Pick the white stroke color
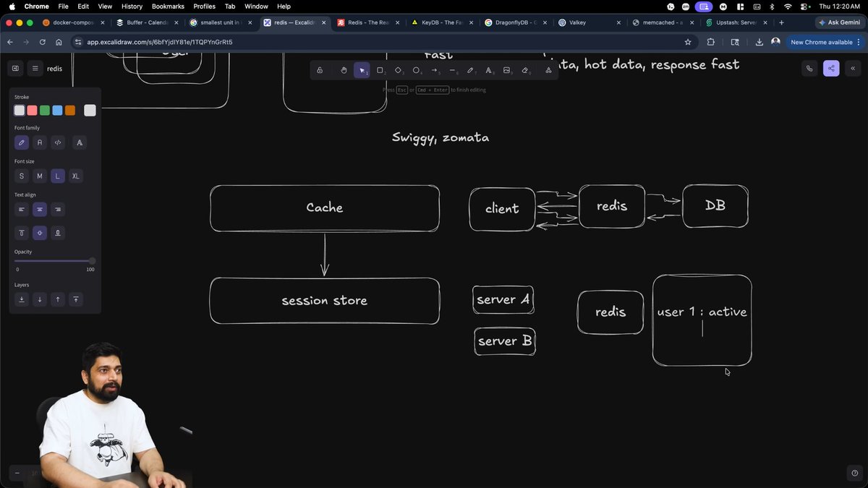 click(x=20, y=111)
